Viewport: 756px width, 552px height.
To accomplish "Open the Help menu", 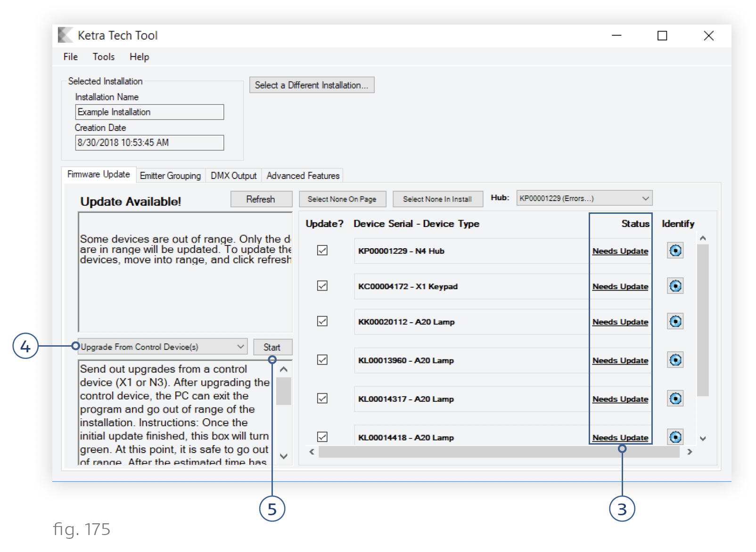I will coord(140,57).
